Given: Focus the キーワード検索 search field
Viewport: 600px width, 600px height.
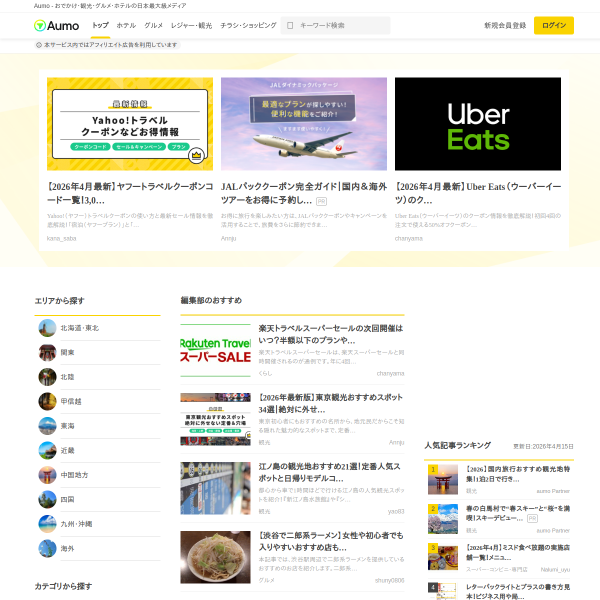Looking at the screenshot, I should tap(336, 25).
